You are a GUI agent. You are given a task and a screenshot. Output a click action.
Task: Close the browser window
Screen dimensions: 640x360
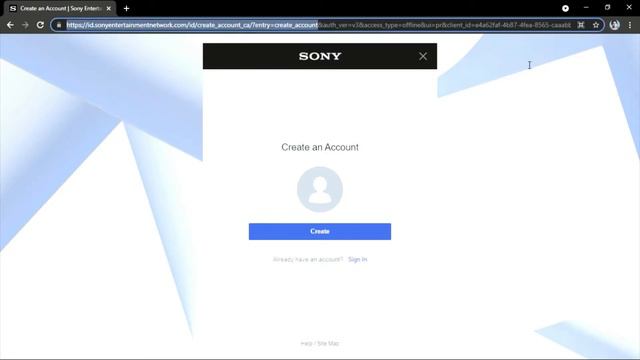[629, 8]
